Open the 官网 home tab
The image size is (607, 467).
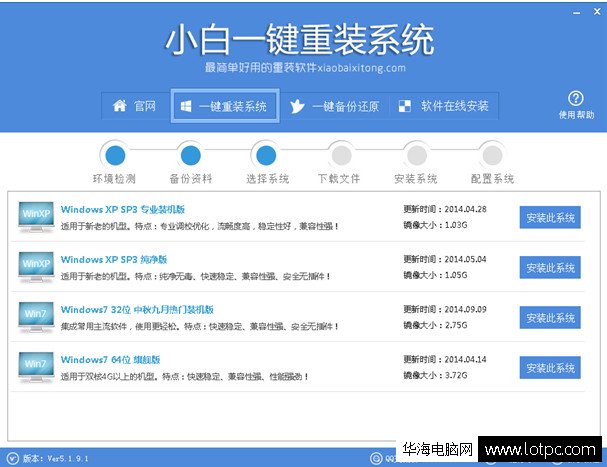point(135,106)
